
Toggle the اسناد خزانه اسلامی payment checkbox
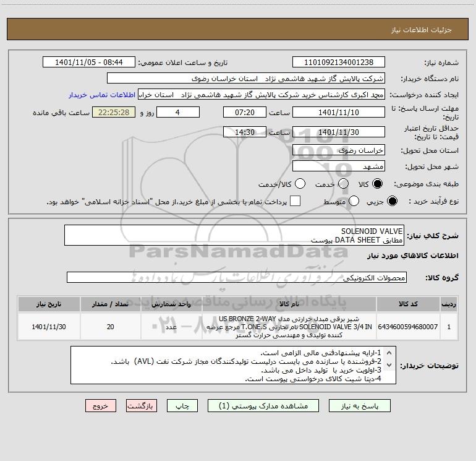coord(295,201)
